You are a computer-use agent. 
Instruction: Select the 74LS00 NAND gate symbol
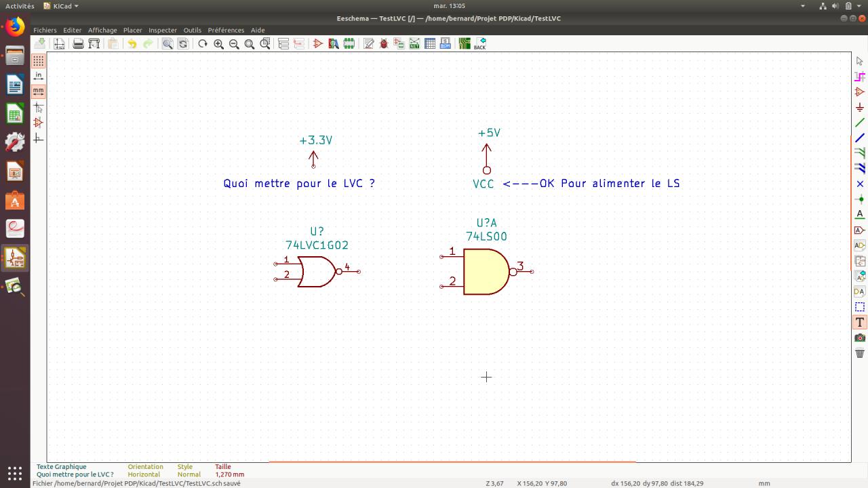coord(486,271)
